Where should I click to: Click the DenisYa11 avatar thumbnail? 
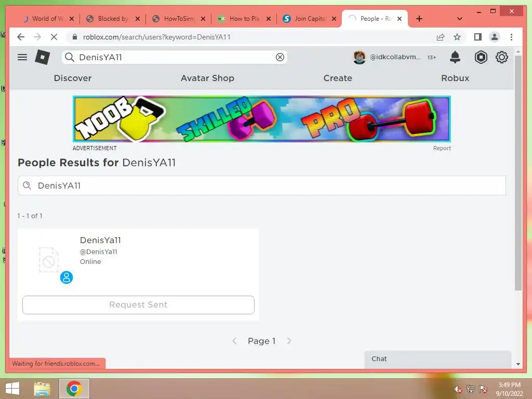click(49, 260)
